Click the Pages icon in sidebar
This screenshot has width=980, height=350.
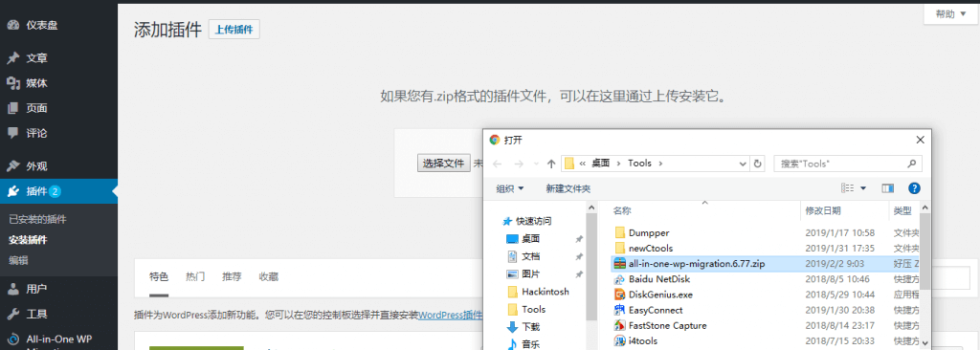[13, 108]
